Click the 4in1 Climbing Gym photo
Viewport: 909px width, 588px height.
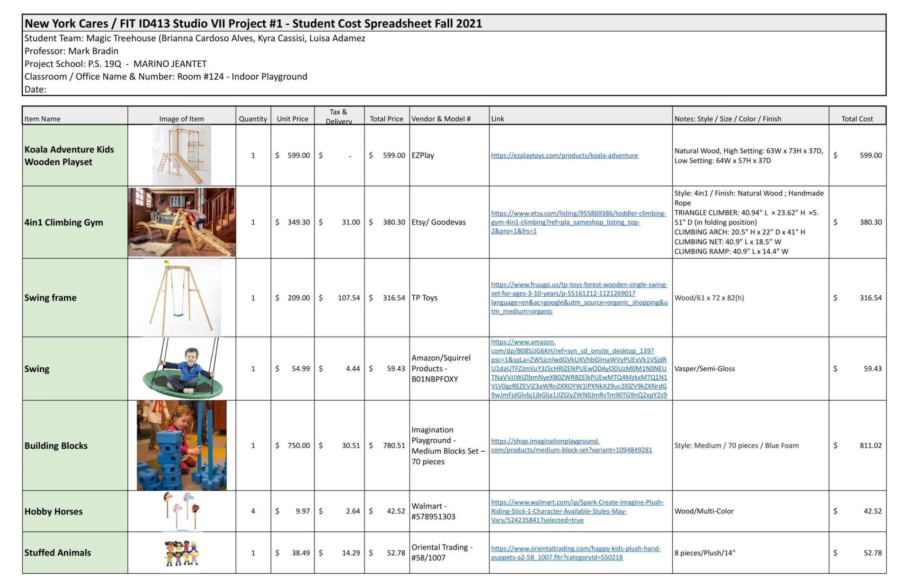point(181,222)
